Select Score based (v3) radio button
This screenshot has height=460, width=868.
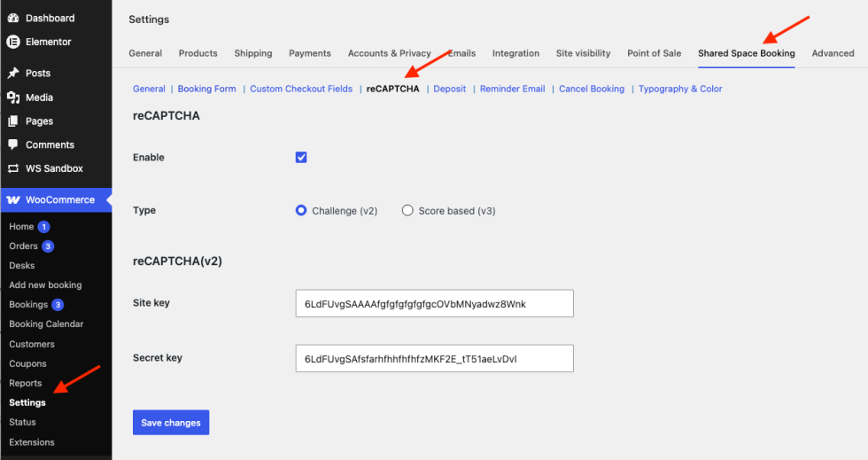coord(407,211)
